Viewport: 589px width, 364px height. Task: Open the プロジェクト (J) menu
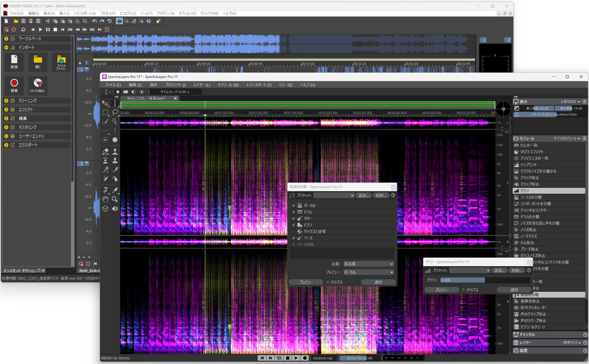pos(175,85)
